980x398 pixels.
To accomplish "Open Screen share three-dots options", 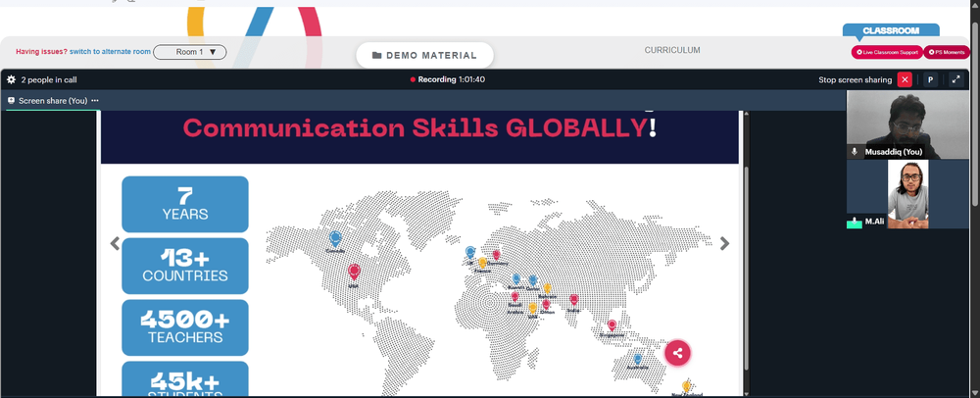I will point(95,101).
